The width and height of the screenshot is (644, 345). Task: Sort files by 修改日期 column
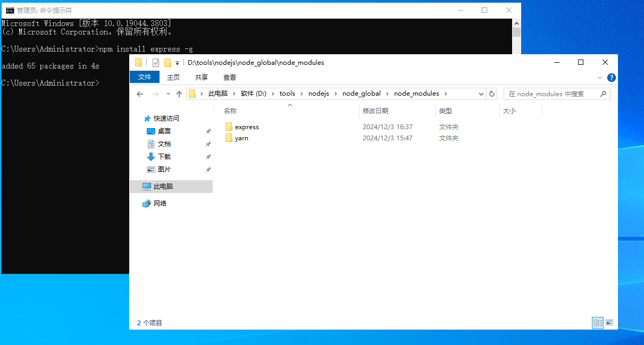tap(375, 111)
